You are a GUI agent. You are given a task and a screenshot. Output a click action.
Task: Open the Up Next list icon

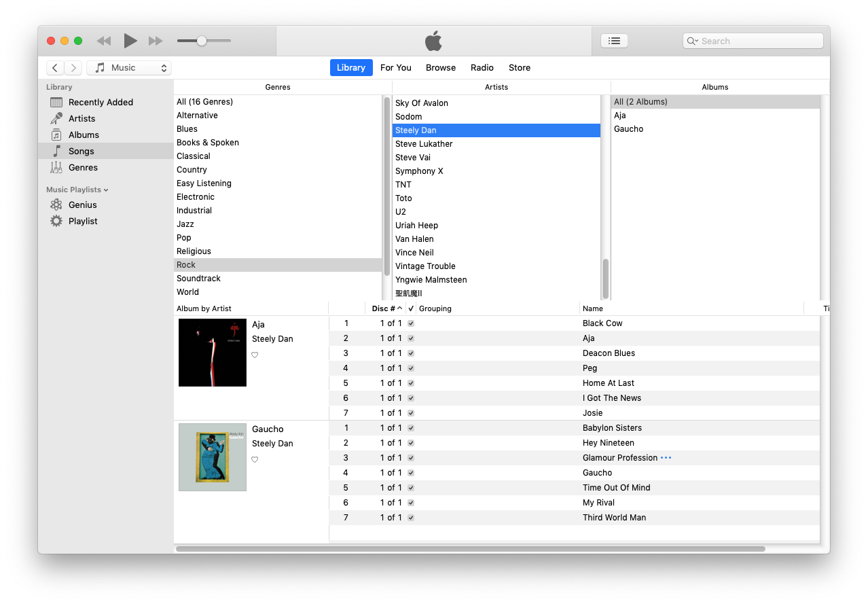pyautogui.click(x=614, y=41)
